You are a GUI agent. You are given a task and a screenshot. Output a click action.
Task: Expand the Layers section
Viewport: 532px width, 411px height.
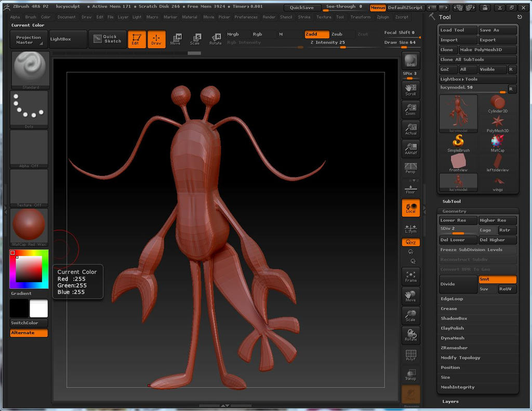point(450,402)
